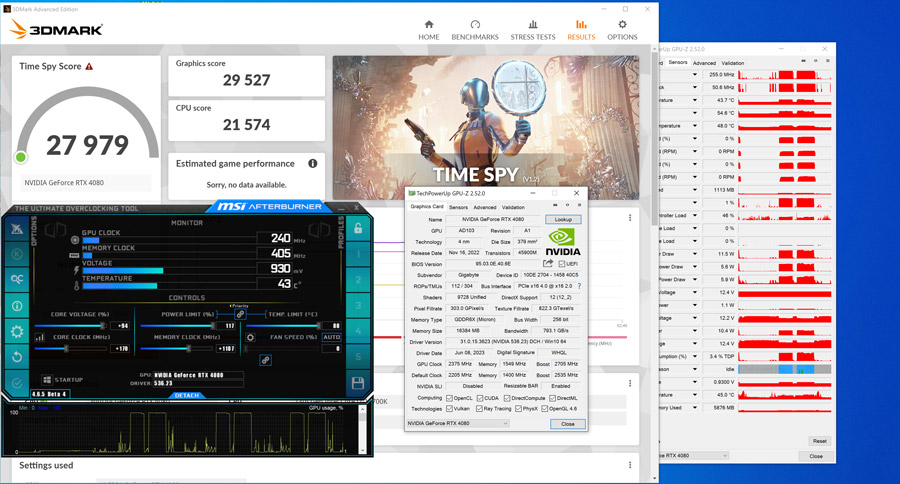Viewport: 900px width, 484px height.
Task: Click the GPU-Z BIOS share/export icon
Action: (x=548, y=264)
